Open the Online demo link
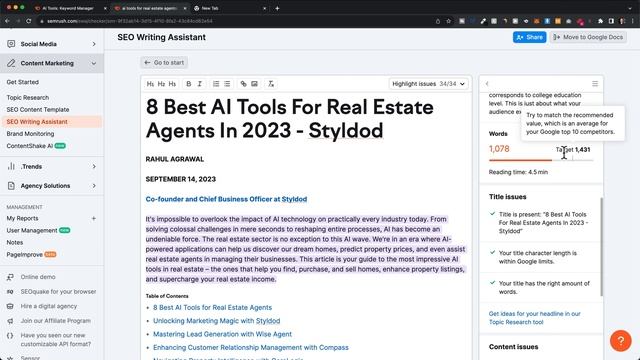Image resolution: width=640 pixels, height=360 pixels. pos(38,277)
